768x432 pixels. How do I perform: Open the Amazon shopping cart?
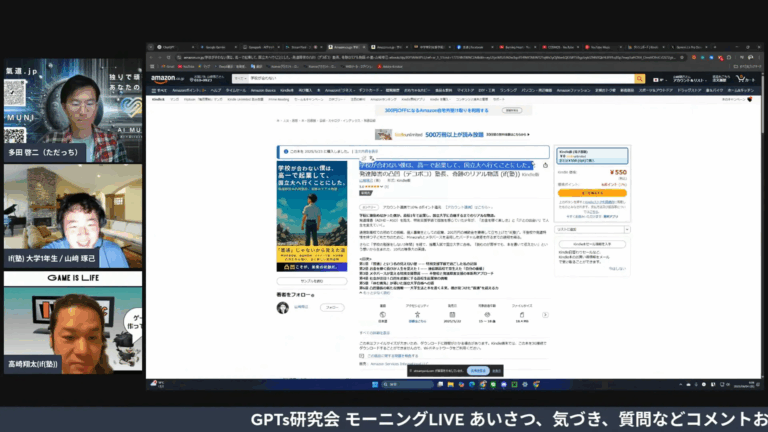click(744, 79)
